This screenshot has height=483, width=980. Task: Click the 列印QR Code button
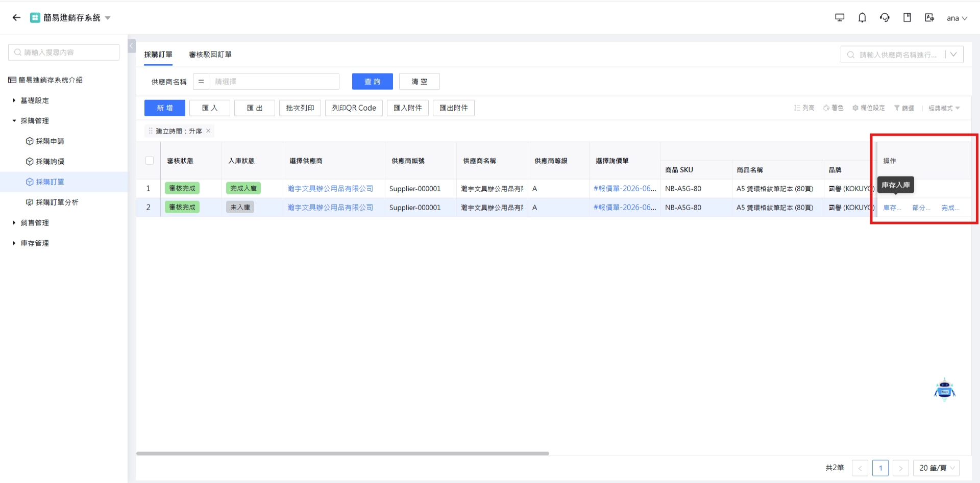tap(354, 108)
